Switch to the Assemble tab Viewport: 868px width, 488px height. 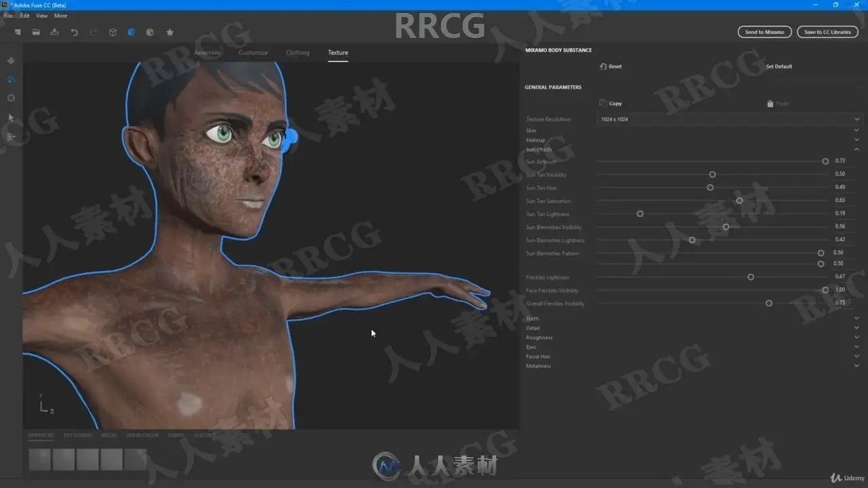pyautogui.click(x=207, y=53)
